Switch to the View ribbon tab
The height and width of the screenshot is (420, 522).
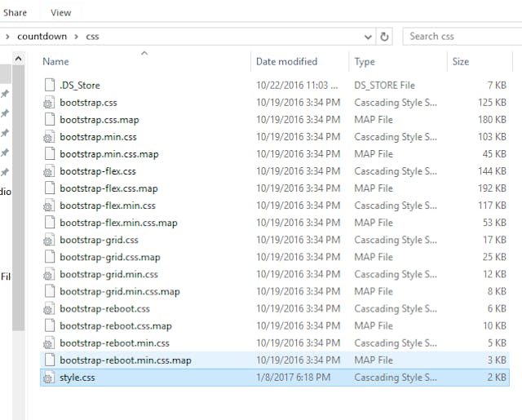60,12
